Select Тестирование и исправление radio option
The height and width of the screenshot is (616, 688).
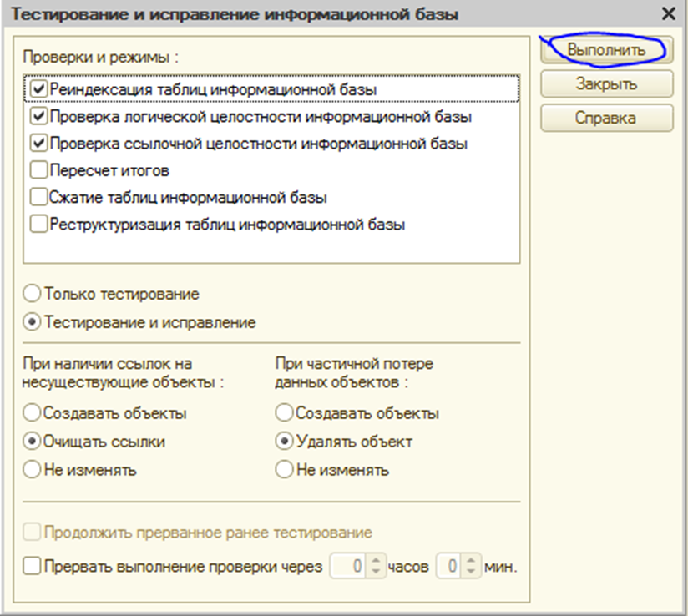tap(33, 321)
